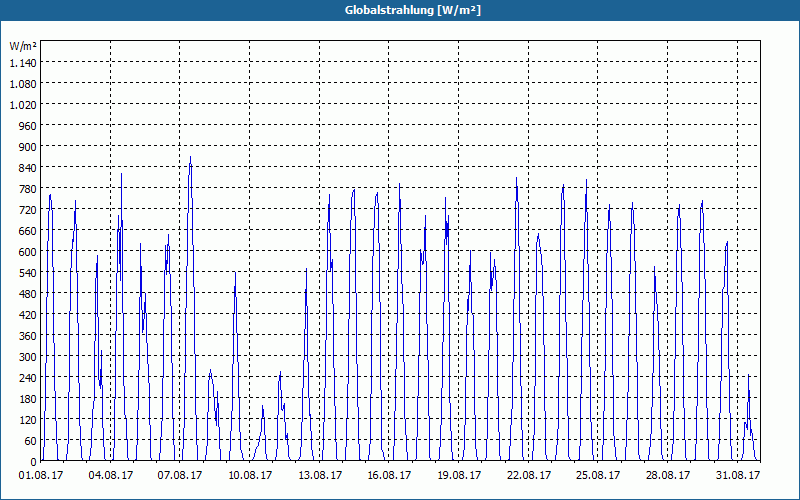Select the 16.08.17 date label

[x=389, y=476]
